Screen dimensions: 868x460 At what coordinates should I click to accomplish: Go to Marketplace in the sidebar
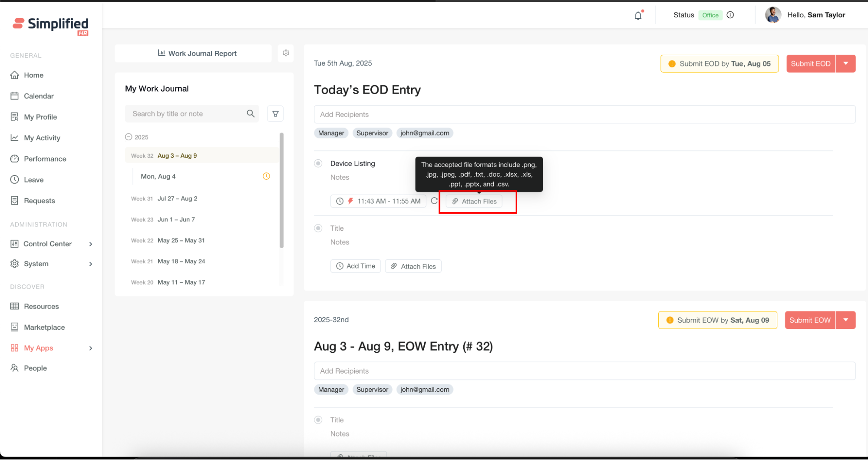pyautogui.click(x=44, y=327)
